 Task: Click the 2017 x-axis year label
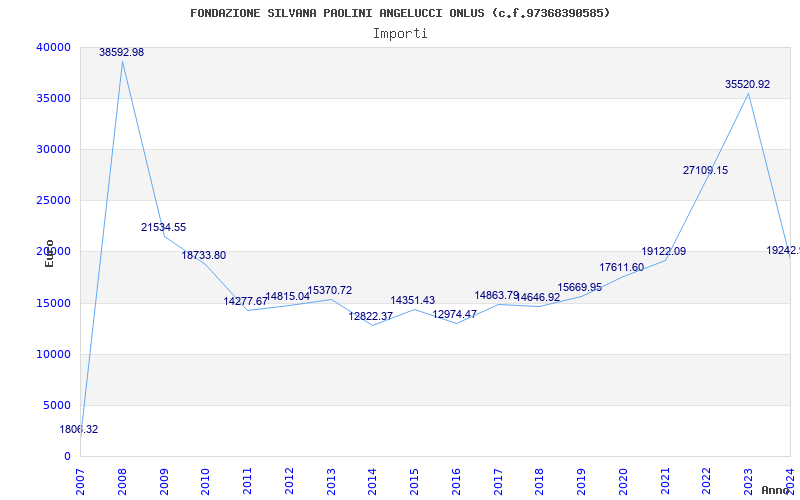click(x=498, y=482)
